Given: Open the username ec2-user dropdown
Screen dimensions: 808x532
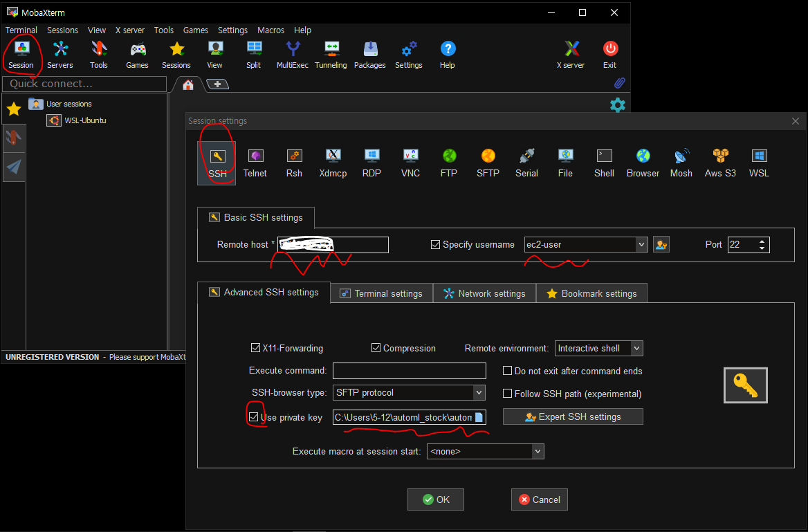Looking at the screenshot, I should click(x=641, y=244).
